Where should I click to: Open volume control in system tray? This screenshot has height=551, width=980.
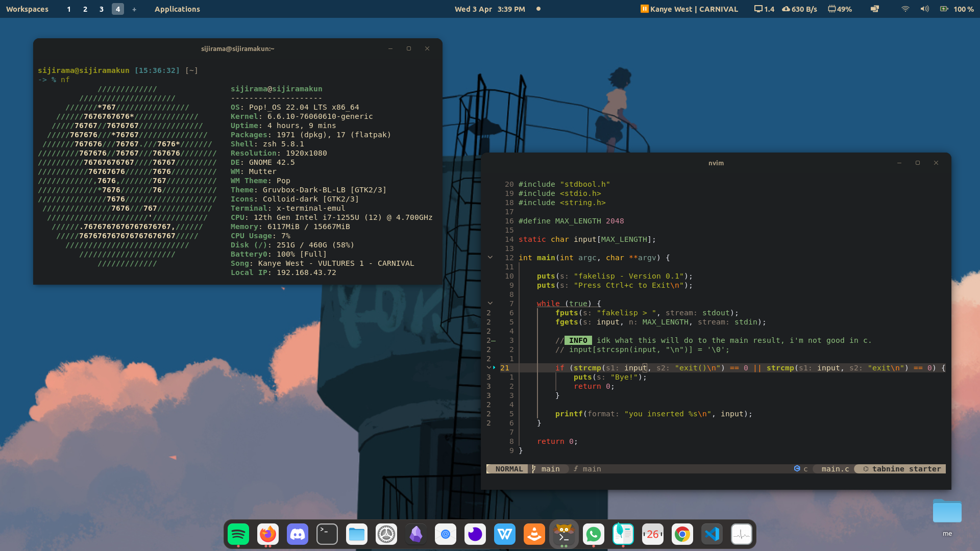pos(924,9)
